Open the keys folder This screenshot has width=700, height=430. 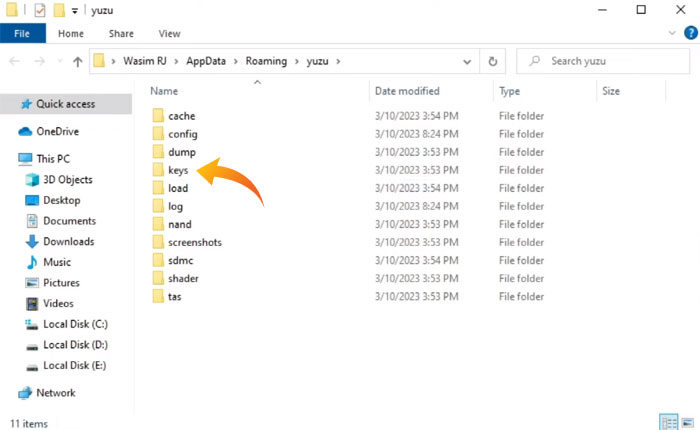click(178, 170)
